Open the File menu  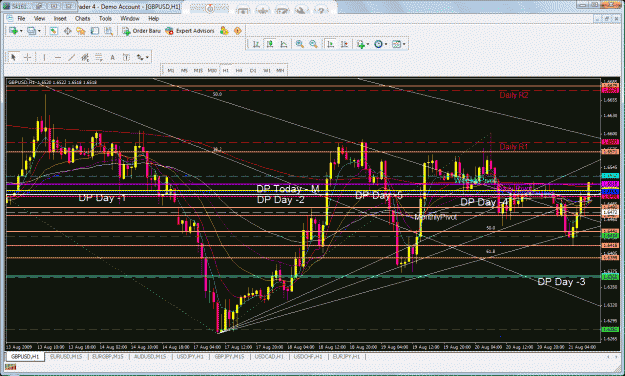[21, 18]
